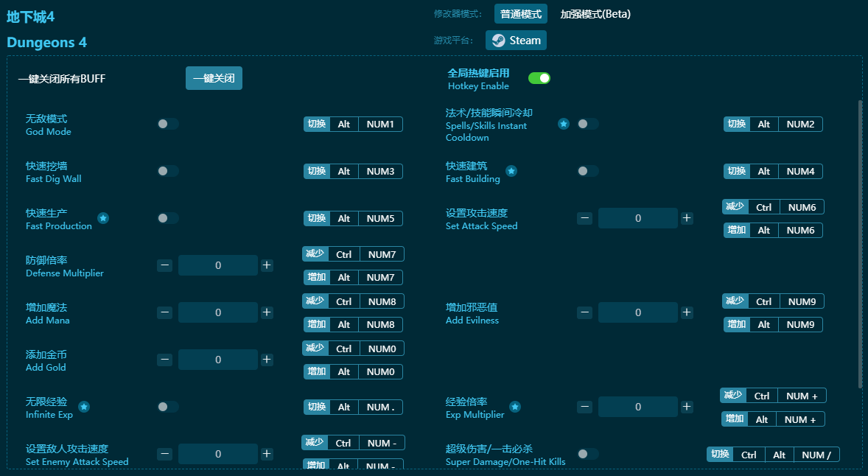868x476 pixels.
Task: Click the star icon next to Exp Multiplier
Action: coord(515,407)
